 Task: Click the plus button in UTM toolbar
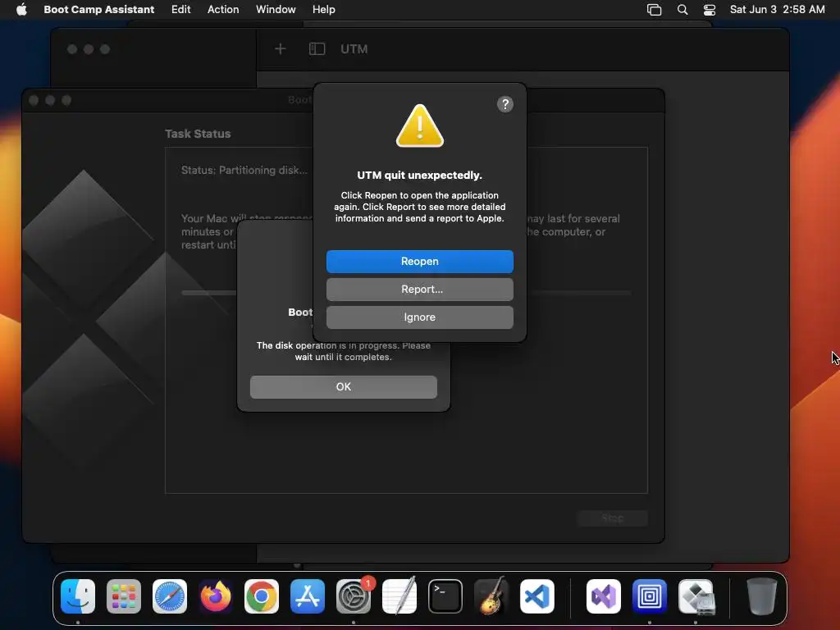tap(281, 49)
